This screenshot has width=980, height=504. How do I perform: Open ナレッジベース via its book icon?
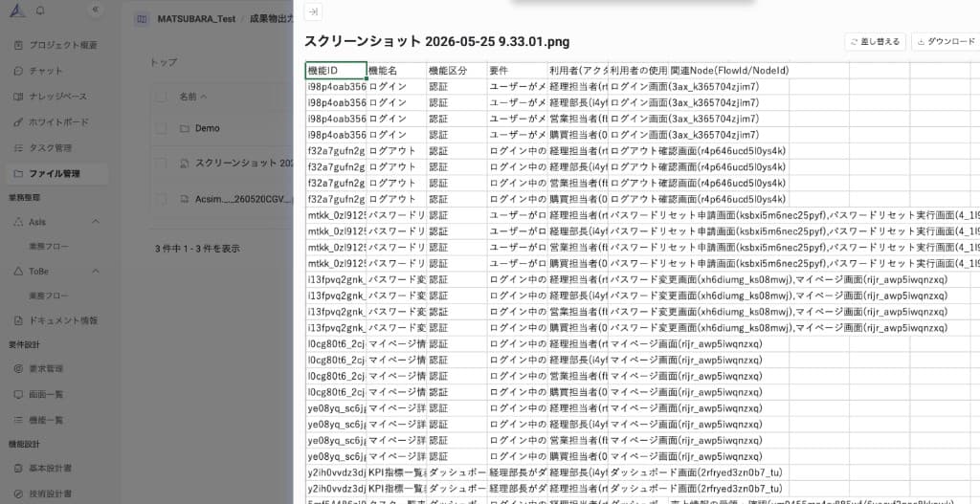tap(18, 97)
